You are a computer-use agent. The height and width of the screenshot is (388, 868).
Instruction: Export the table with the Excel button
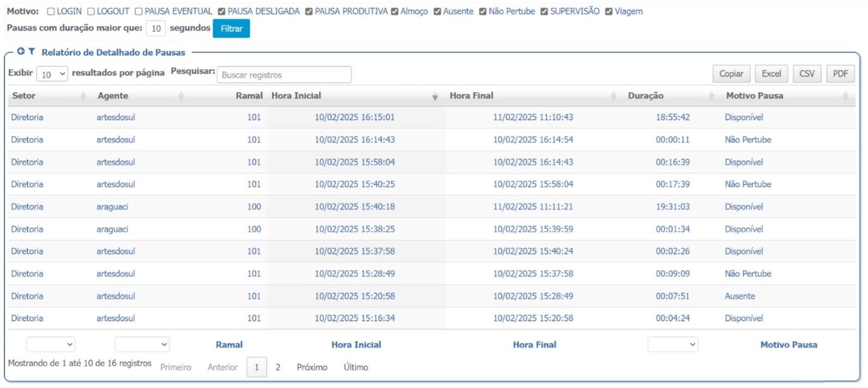pyautogui.click(x=771, y=74)
